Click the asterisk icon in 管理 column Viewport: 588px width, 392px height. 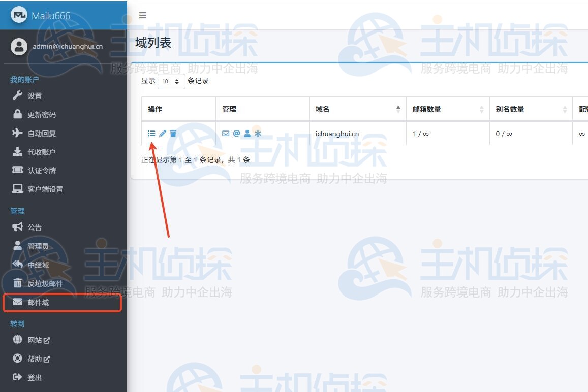(258, 133)
